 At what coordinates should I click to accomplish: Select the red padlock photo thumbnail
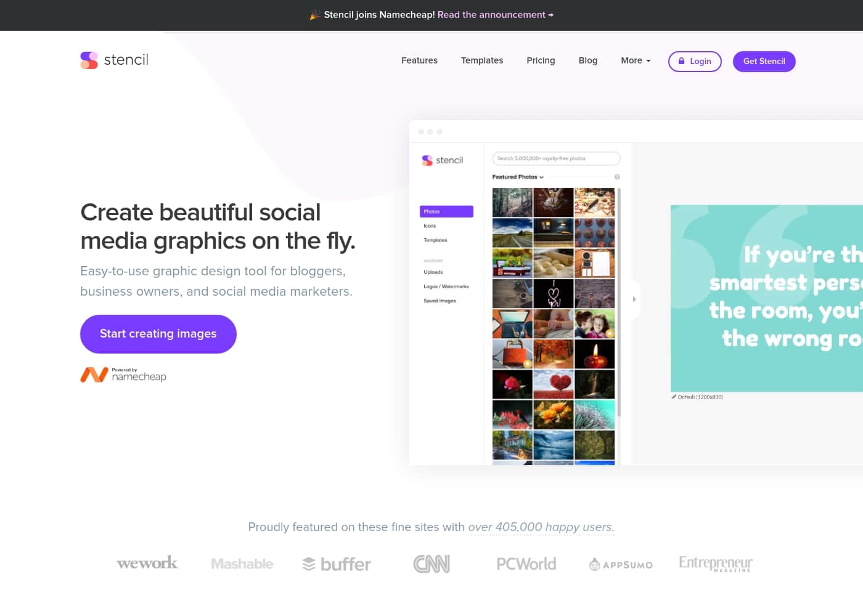point(512,354)
